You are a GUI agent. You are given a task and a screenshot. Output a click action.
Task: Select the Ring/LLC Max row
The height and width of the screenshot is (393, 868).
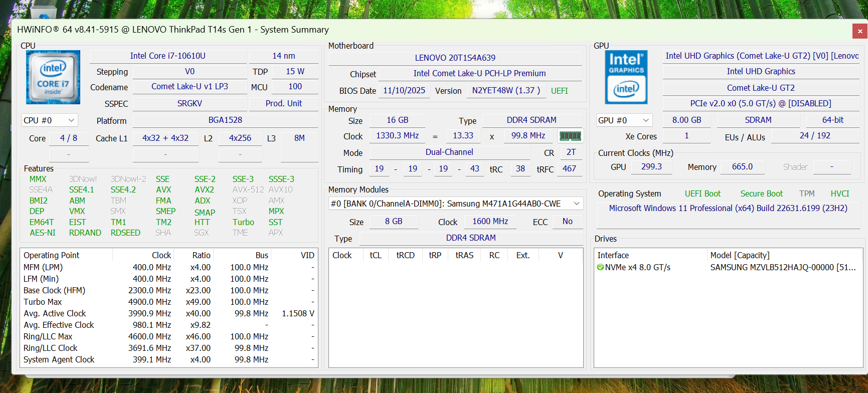point(169,337)
